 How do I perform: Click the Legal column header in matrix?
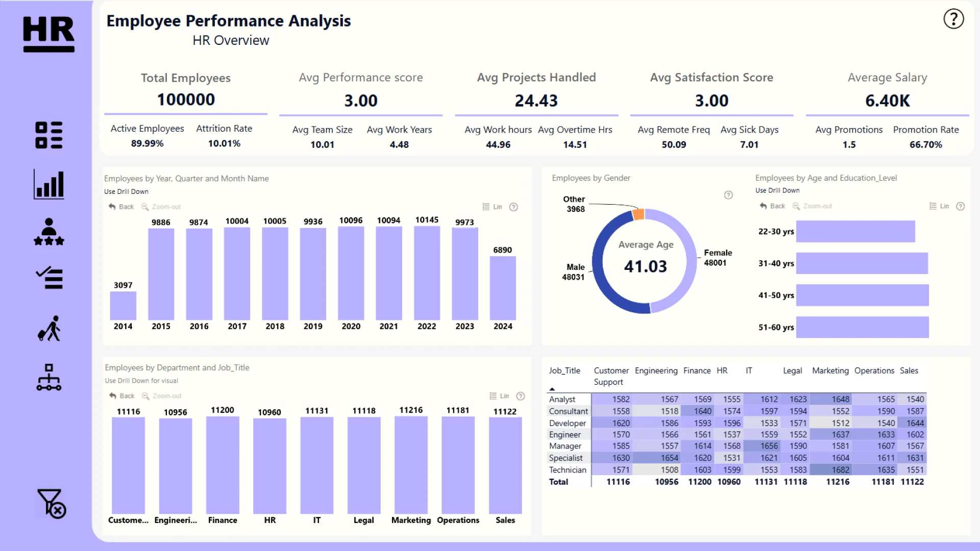pos(793,371)
